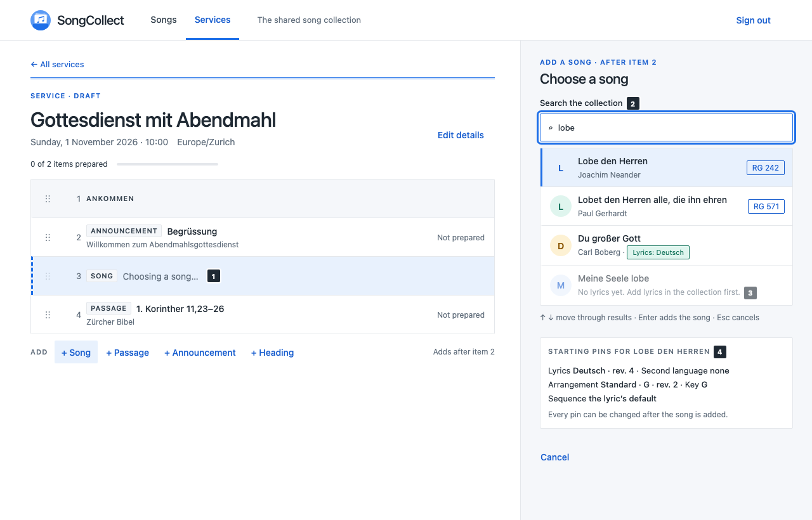Open the Begrüssung announcement item
Image resolution: width=812 pixels, height=520 pixels.
[x=263, y=237]
